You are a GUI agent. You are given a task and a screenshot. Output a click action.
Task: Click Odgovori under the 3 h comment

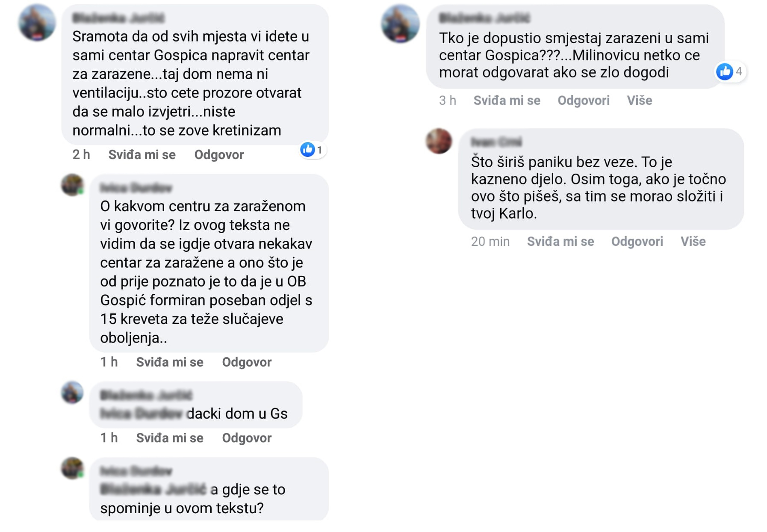[584, 100]
